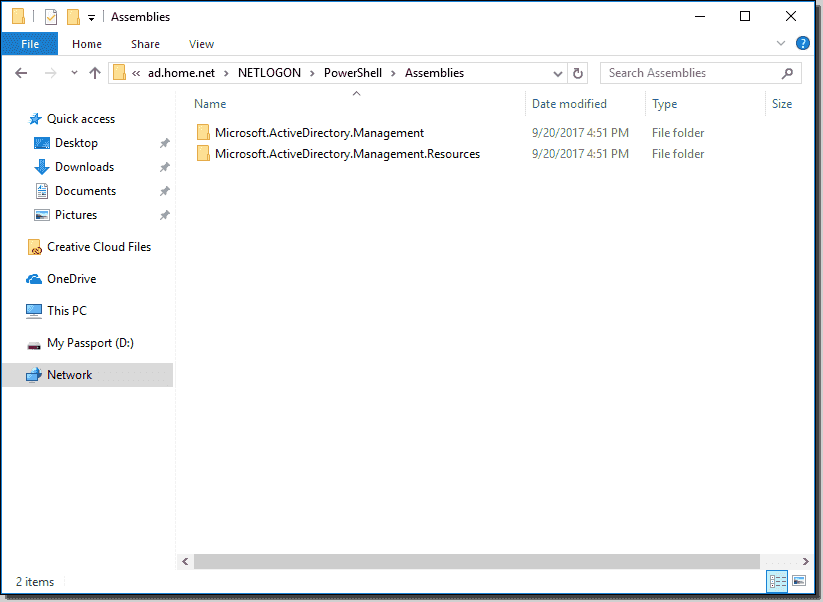Click the Properties quick access toolbar icon
Screen dimensions: 823x602
click(51, 17)
